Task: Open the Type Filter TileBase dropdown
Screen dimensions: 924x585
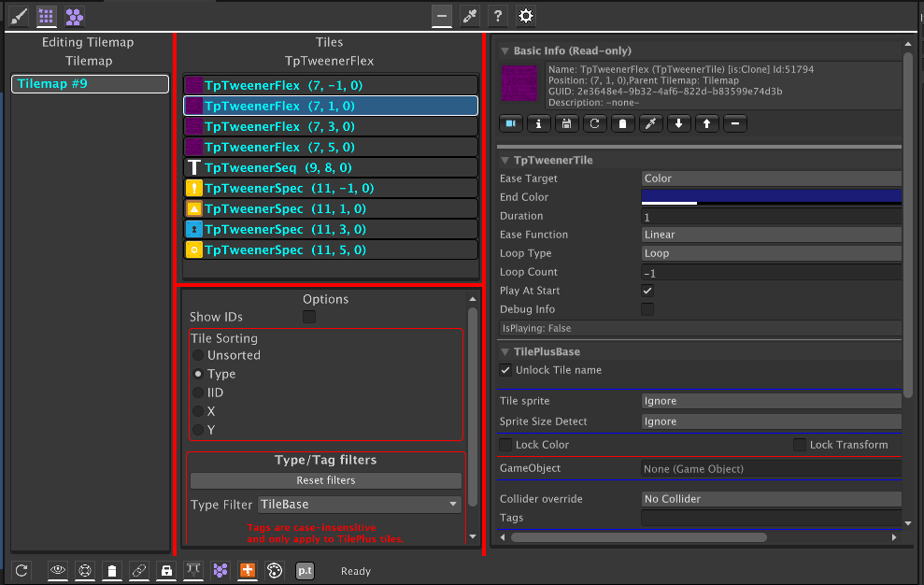Action: [360, 505]
